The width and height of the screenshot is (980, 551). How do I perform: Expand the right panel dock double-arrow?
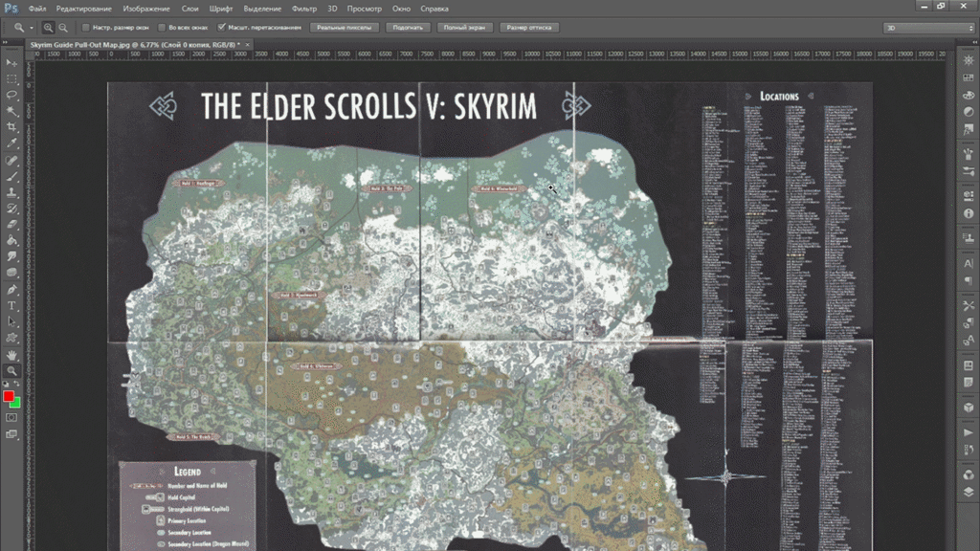click(x=974, y=42)
